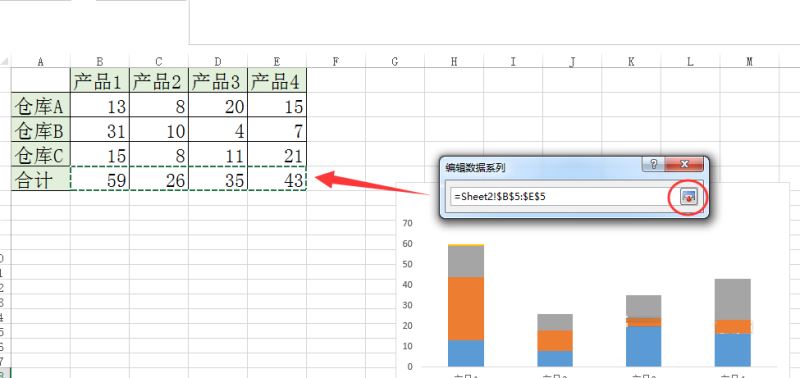Select column H header
Image resolution: width=800 pixels, height=378 pixels.
[454, 62]
